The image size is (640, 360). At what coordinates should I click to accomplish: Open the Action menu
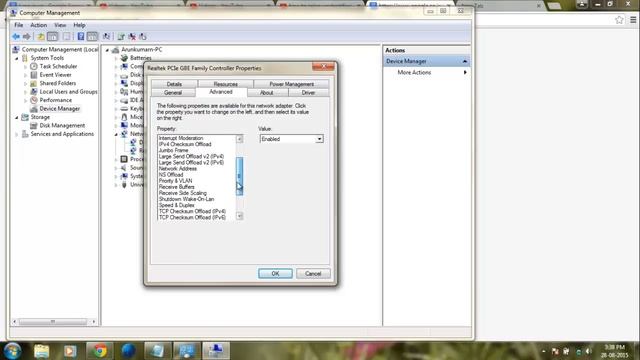(38, 25)
